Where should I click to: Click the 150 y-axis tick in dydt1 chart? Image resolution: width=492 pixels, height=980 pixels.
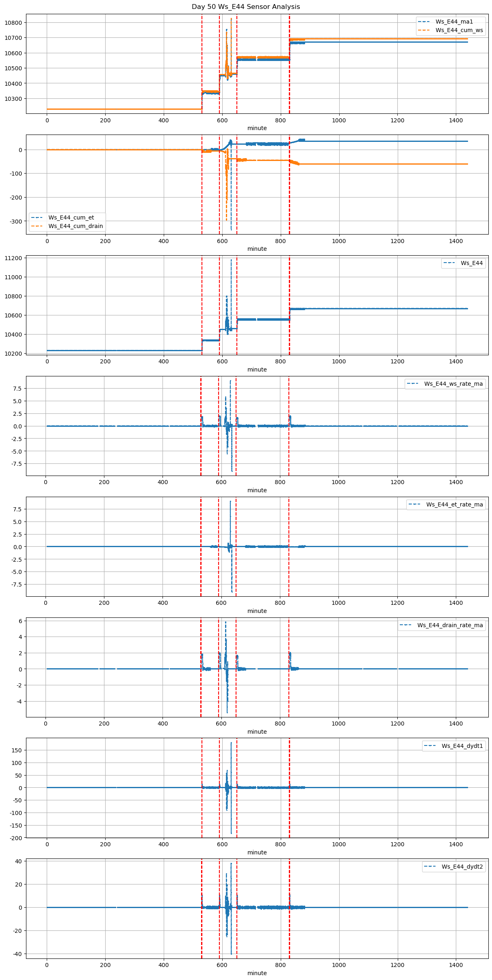point(17,750)
